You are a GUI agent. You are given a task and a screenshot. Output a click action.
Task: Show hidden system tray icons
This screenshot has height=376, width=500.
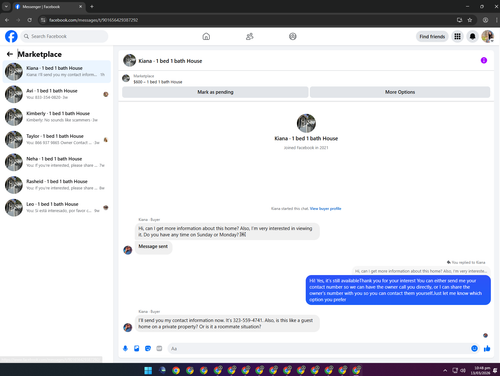point(445,370)
